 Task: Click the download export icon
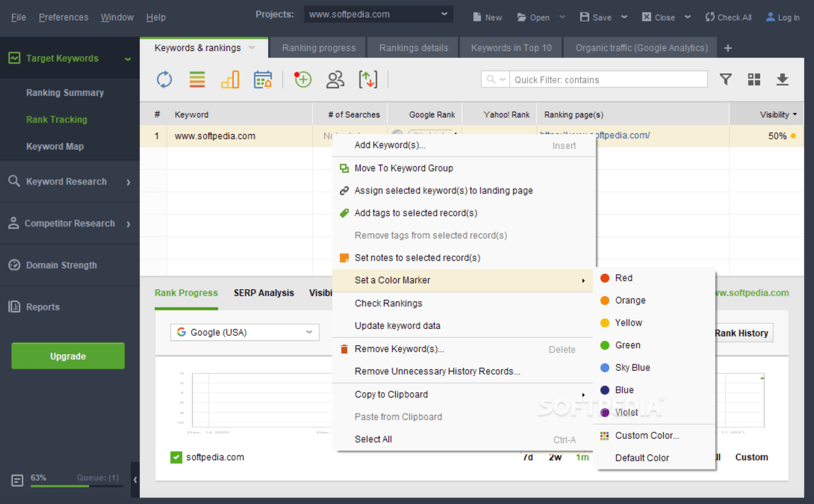(782, 79)
